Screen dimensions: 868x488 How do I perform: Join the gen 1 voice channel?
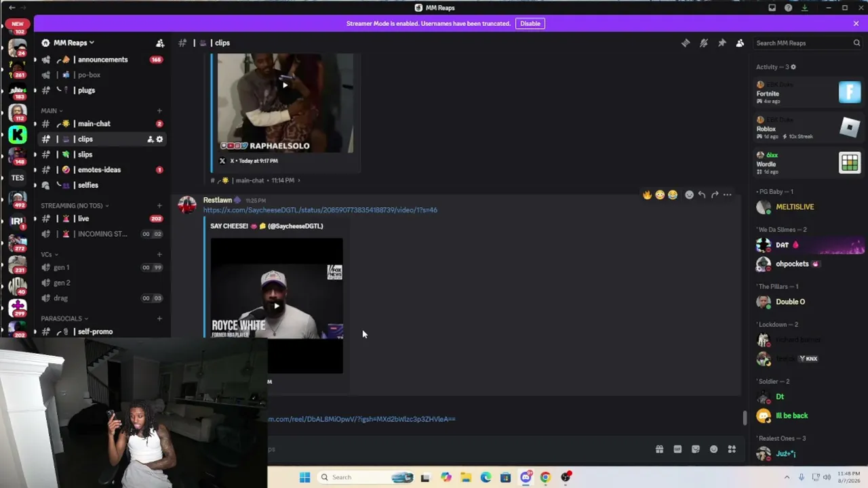pos(102,268)
